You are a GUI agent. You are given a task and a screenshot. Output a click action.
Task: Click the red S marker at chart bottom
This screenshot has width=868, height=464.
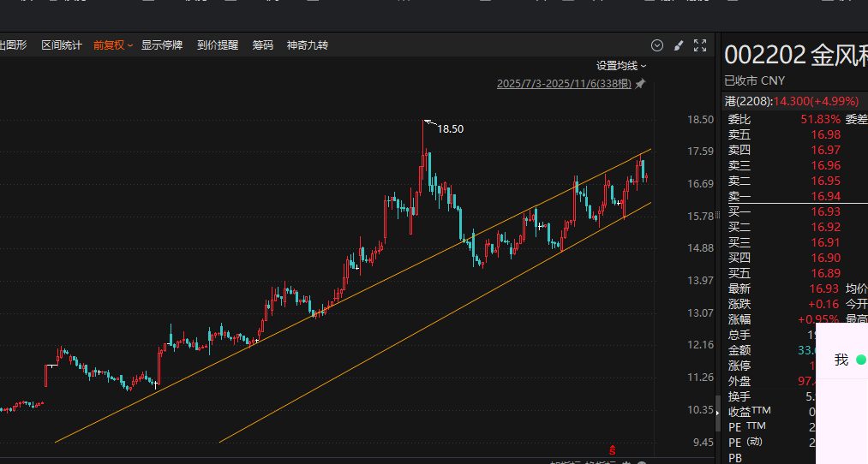[613, 450]
